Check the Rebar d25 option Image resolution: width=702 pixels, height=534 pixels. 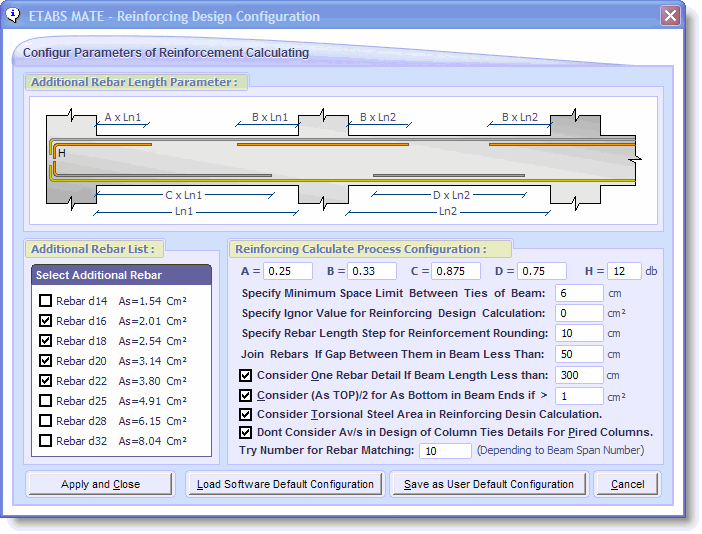point(45,401)
